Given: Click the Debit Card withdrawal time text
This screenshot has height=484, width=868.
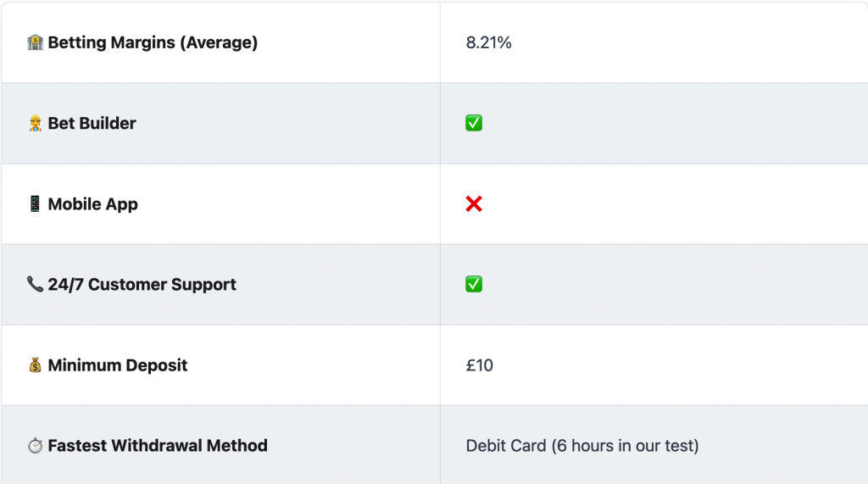Looking at the screenshot, I should [x=582, y=446].
